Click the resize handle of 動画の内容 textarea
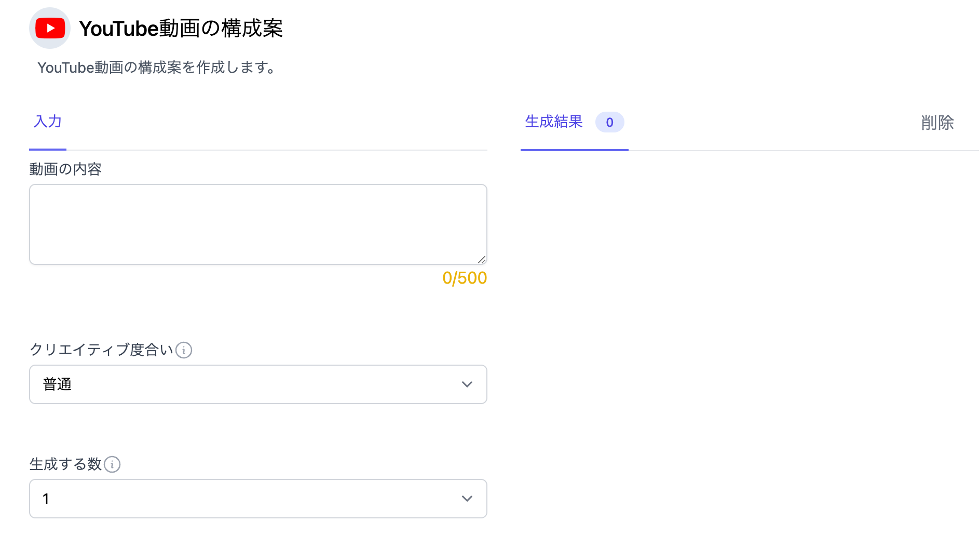 coord(482,260)
